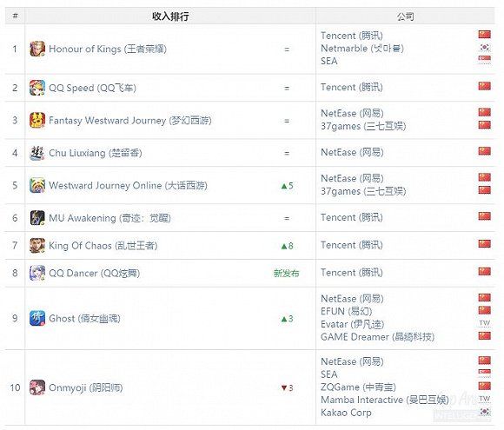Click the Chu Liuxiang game icon
The width and height of the screenshot is (504, 430).
pos(37,153)
